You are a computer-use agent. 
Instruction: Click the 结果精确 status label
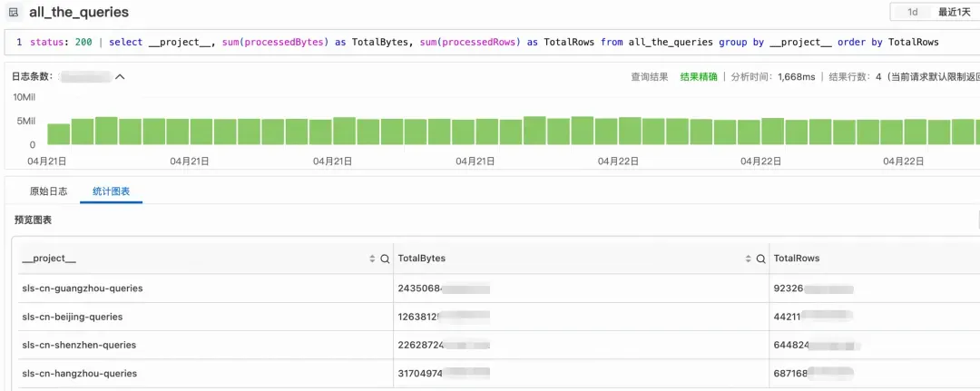point(699,77)
